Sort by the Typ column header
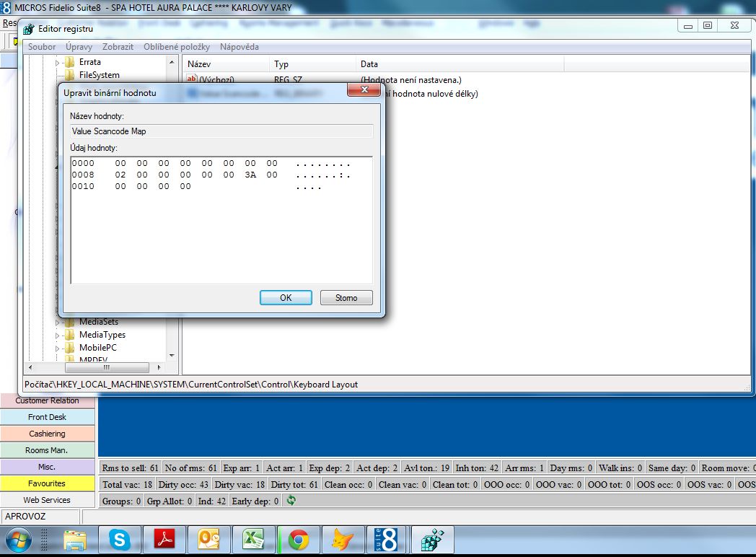The height and width of the screenshot is (557, 756). pos(312,64)
